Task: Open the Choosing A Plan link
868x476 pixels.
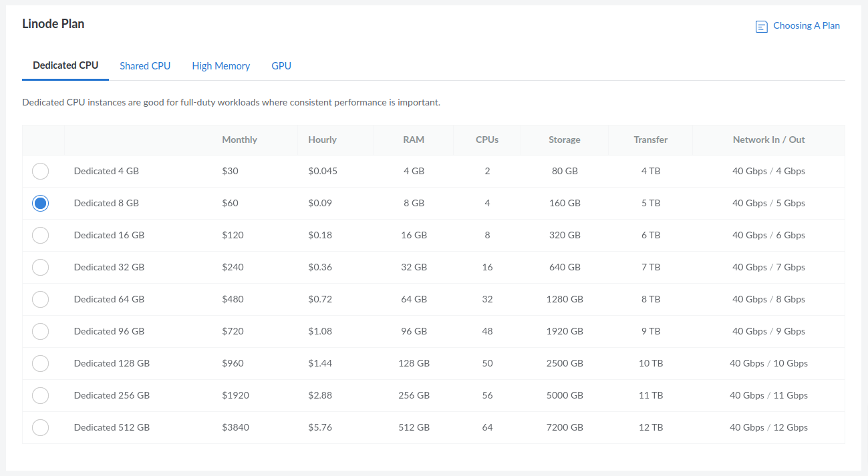Action: coord(807,25)
